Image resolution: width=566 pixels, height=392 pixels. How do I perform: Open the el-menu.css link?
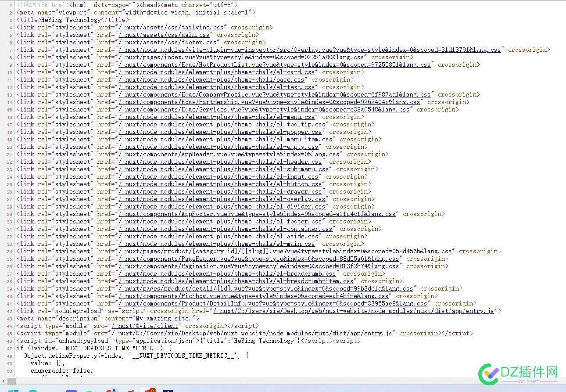pyautogui.click(x=217, y=117)
